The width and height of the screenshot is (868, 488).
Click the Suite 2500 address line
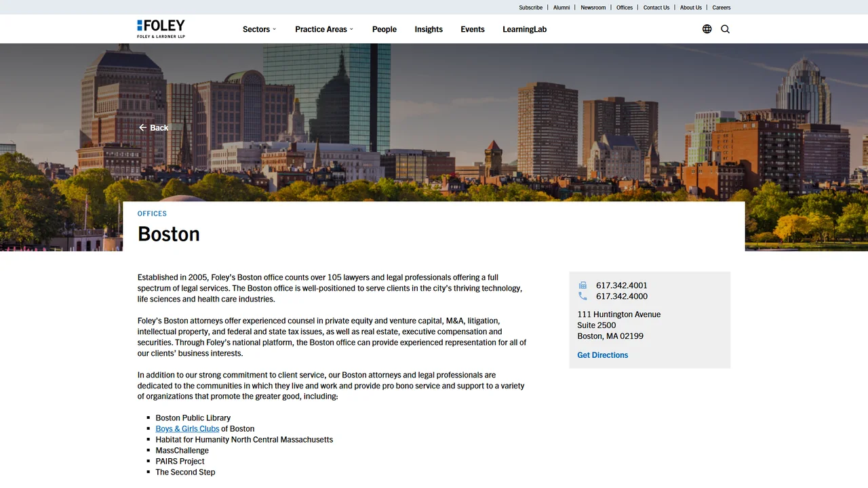point(597,325)
